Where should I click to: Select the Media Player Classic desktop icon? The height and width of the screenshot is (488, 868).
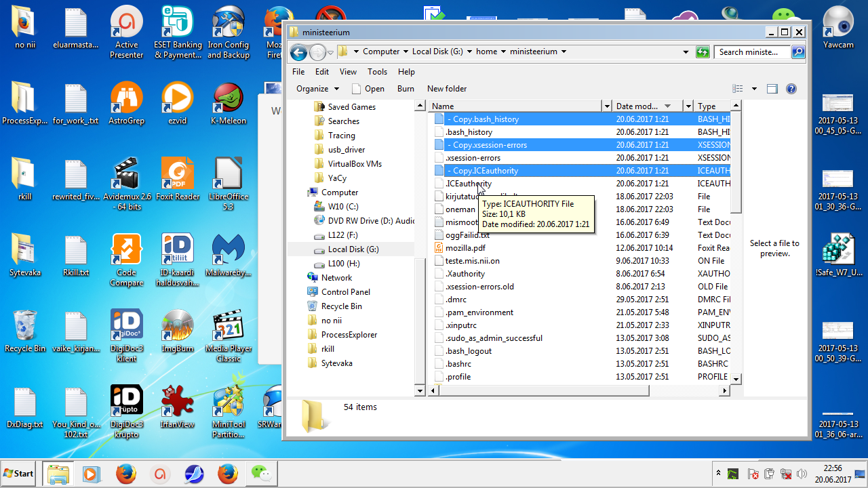click(229, 336)
